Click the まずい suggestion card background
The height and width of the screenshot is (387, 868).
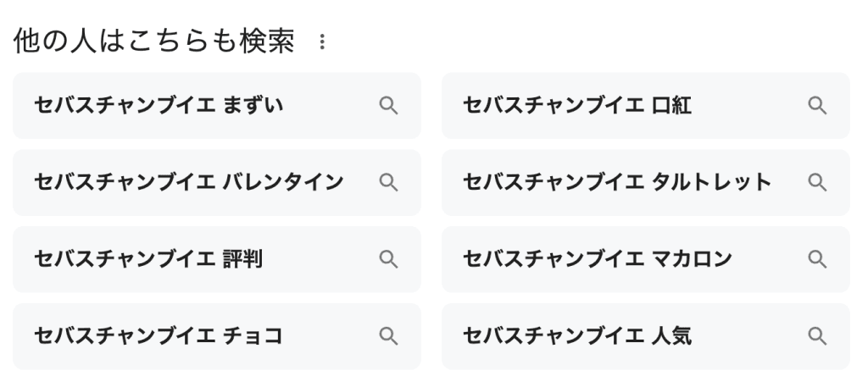tap(331, 106)
